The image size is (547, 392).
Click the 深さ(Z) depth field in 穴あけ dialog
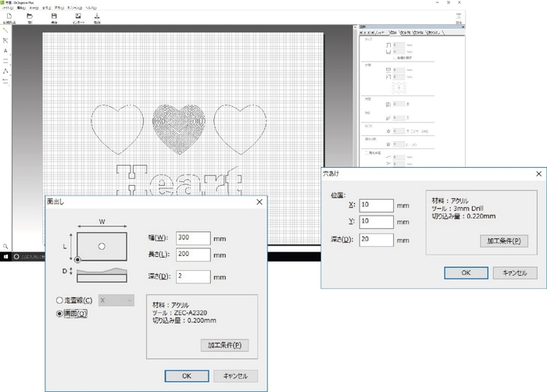click(375, 240)
